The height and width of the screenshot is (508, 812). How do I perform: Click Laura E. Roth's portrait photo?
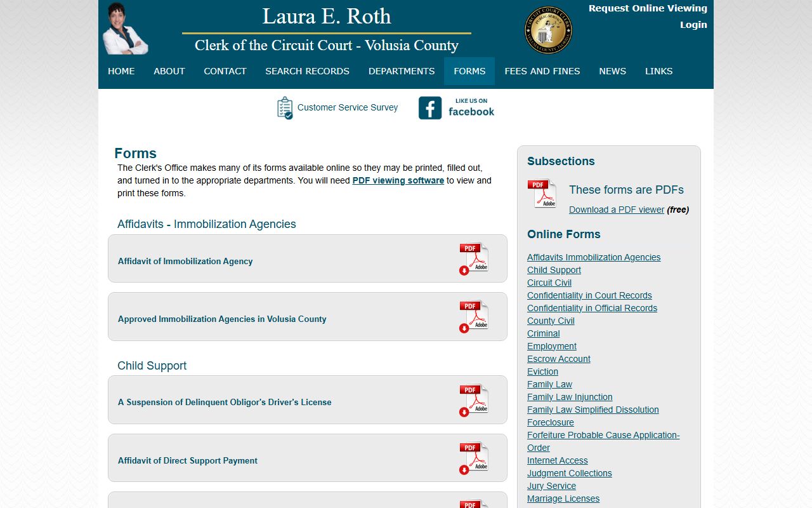pos(125,29)
